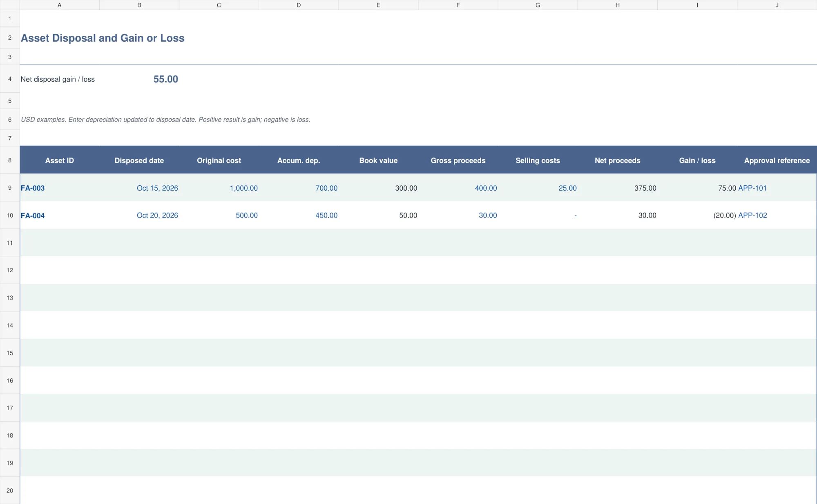Click original cost 1,000.00 for FA-003
This screenshot has width=817, height=504.
[243, 188]
